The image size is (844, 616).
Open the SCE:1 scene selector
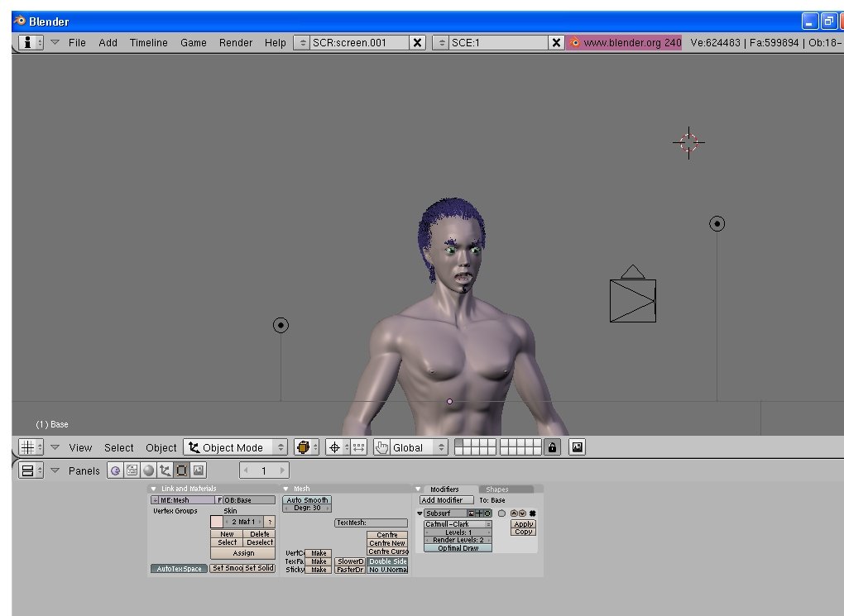click(x=441, y=42)
